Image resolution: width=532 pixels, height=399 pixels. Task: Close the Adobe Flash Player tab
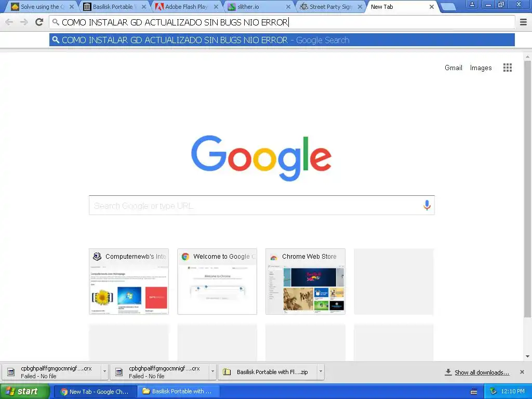point(216,7)
